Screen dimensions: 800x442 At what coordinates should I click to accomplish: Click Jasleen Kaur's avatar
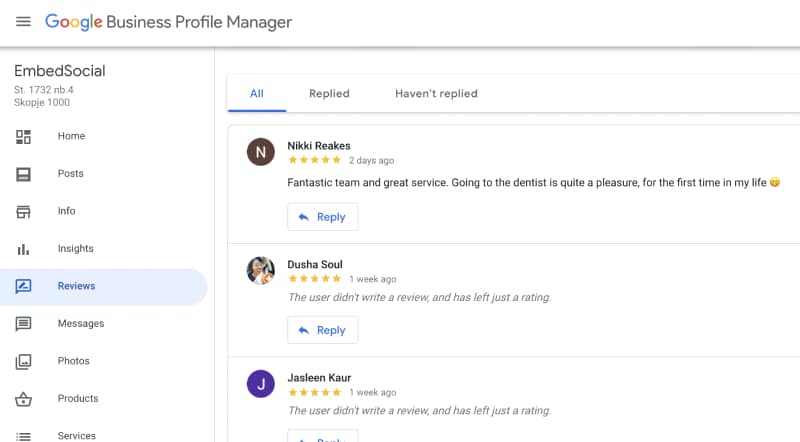pyautogui.click(x=261, y=383)
